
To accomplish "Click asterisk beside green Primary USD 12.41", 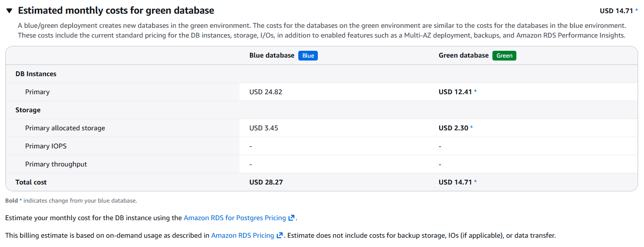I will [475, 92].
